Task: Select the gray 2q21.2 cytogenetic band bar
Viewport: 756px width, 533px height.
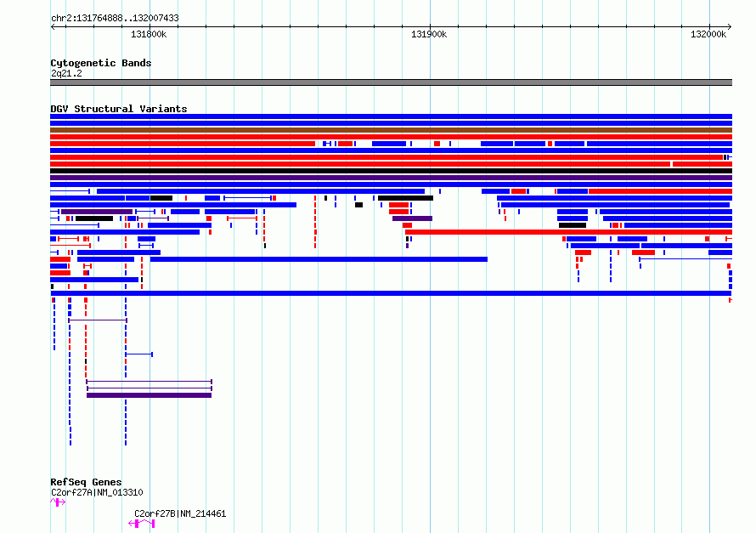Action: point(391,82)
